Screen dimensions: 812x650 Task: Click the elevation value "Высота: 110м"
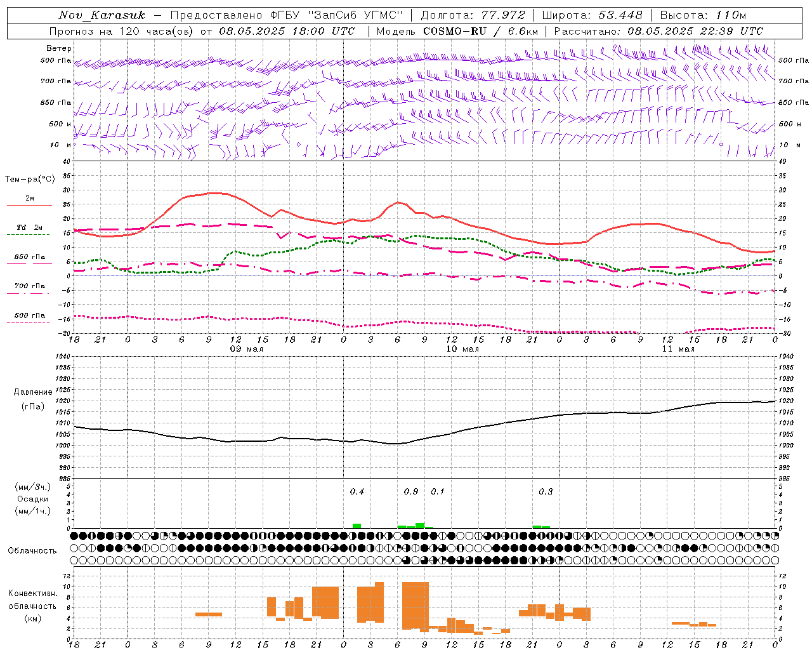pyautogui.click(x=703, y=15)
